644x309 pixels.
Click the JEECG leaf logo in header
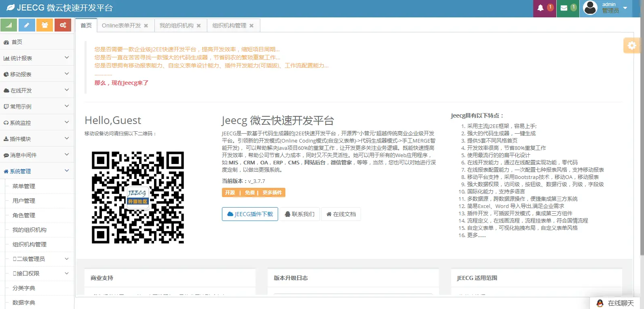pos(11,7)
